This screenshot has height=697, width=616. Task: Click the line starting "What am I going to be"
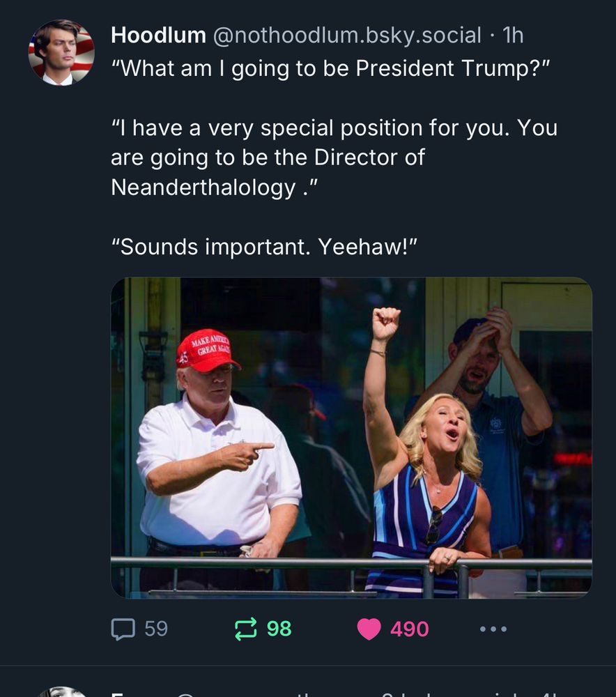[331, 68]
